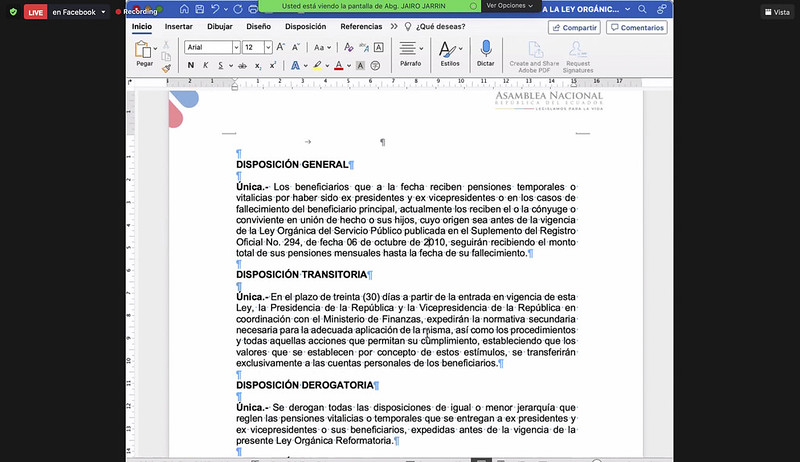
Task: Toggle italic with the K button
Action: (x=206, y=65)
